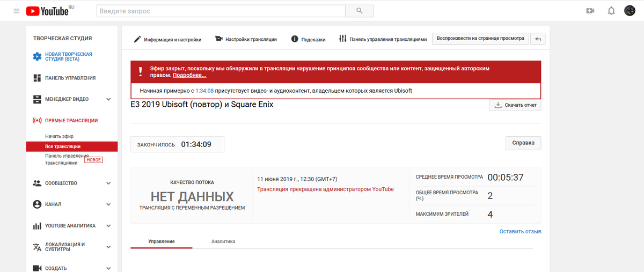Image resolution: width=644 pixels, height=272 pixels.
Task: Jump to timestamp 1:34:08 link
Action: (204, 91)
